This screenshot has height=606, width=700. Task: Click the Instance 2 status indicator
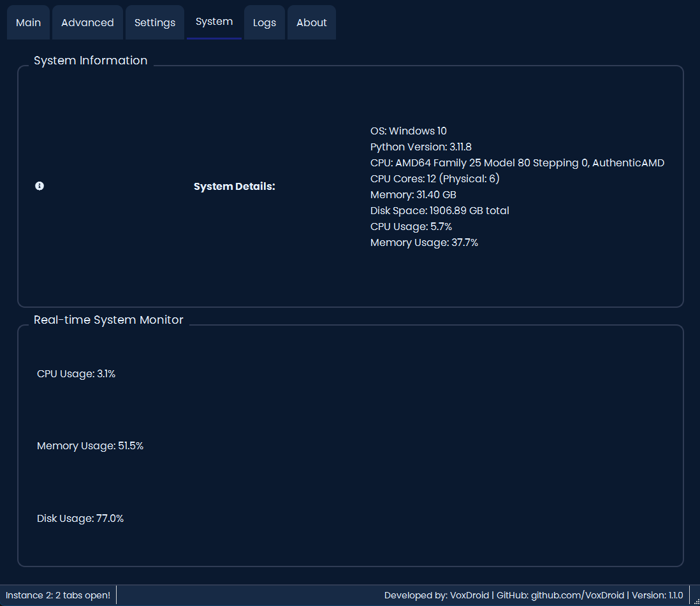pyautogui.click(x=57, y=595)
